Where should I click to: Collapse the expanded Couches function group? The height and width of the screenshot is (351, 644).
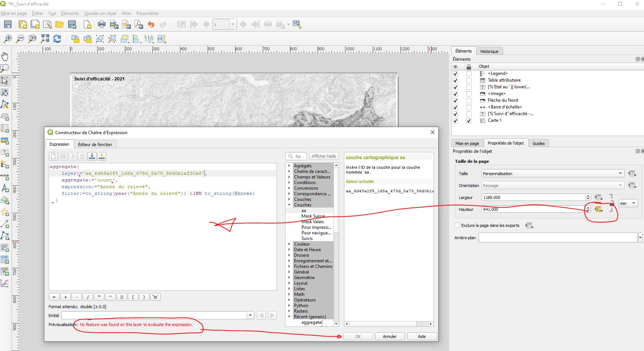click(x=289, y=205)
